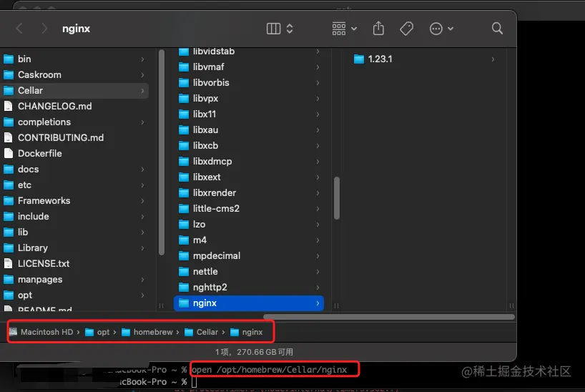This screenshot has width=585, height=392.
Task: Click the first column resize handle
Action: 161,305
